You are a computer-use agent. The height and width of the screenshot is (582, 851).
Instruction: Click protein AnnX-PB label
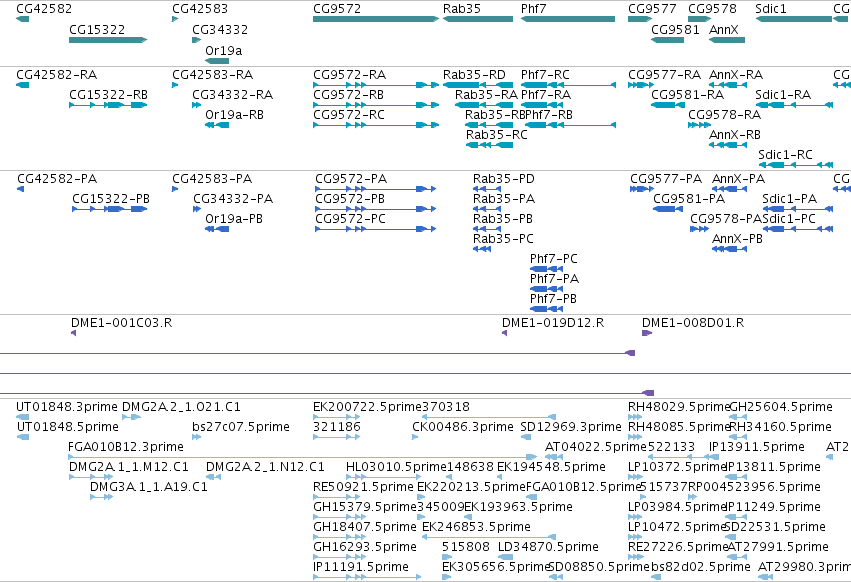tap(737, 238)
